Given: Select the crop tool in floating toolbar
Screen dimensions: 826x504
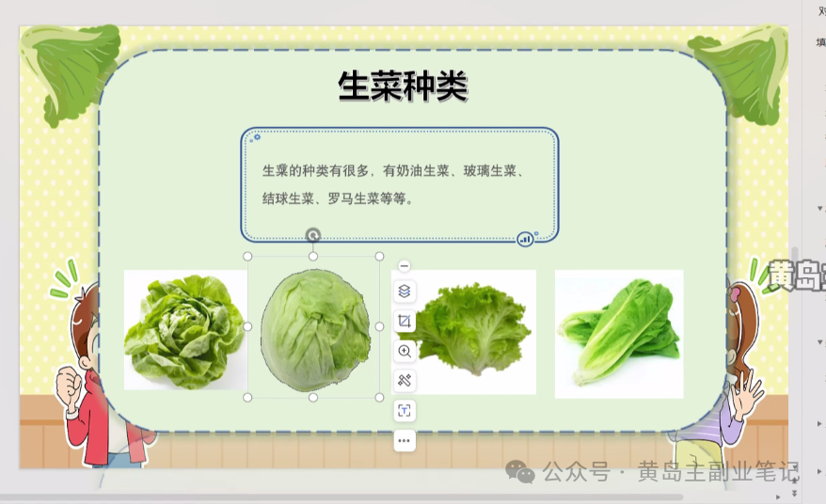Looking at the screenshot, I should click(x=405, y=322).
